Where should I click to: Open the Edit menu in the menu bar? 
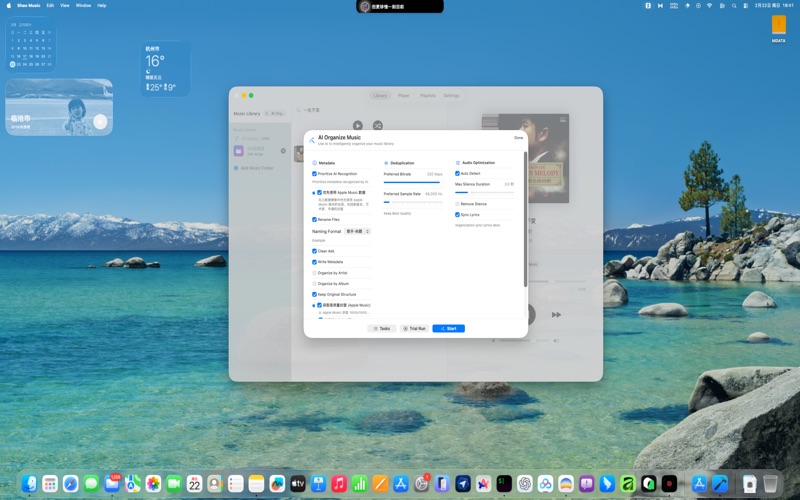[50, 5]
